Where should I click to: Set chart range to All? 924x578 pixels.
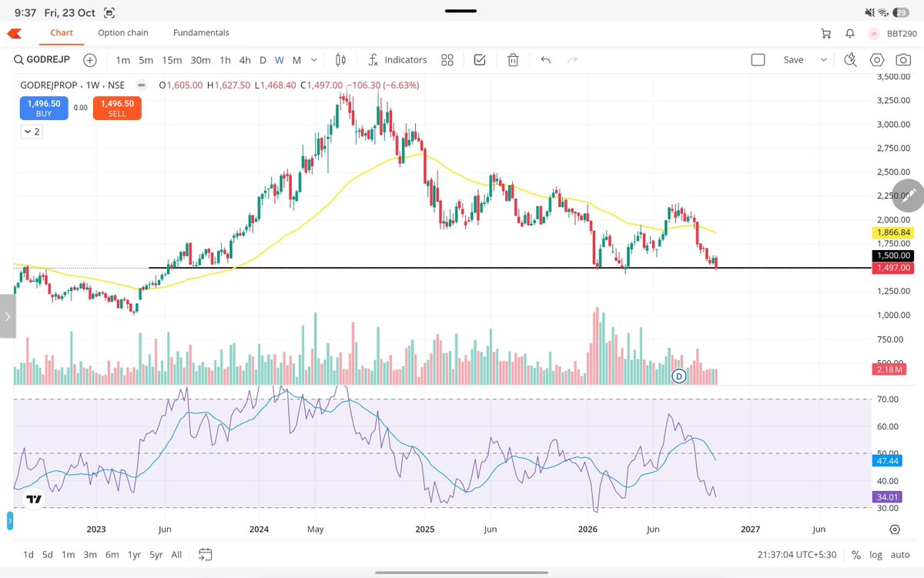(x=176, y=555)
